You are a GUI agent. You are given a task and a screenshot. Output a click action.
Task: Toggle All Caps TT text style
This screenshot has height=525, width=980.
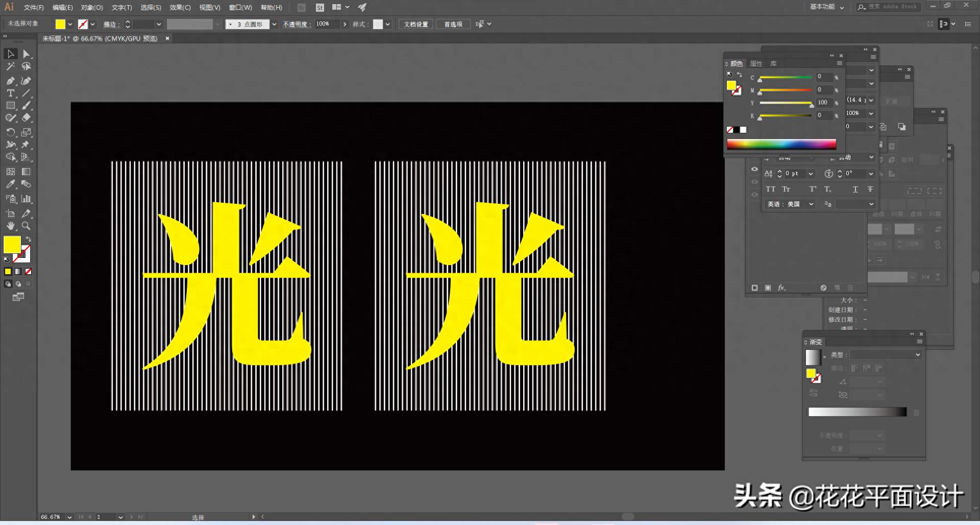click(770, 189)
